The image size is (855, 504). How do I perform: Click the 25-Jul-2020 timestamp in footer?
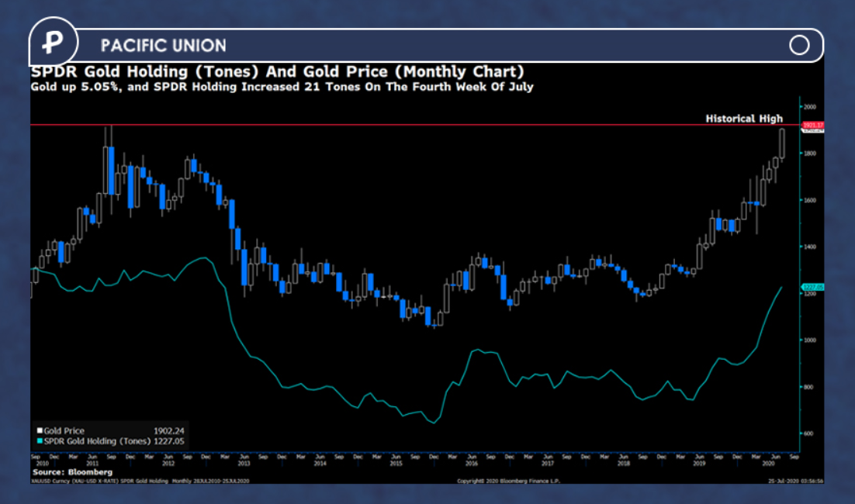795,481
